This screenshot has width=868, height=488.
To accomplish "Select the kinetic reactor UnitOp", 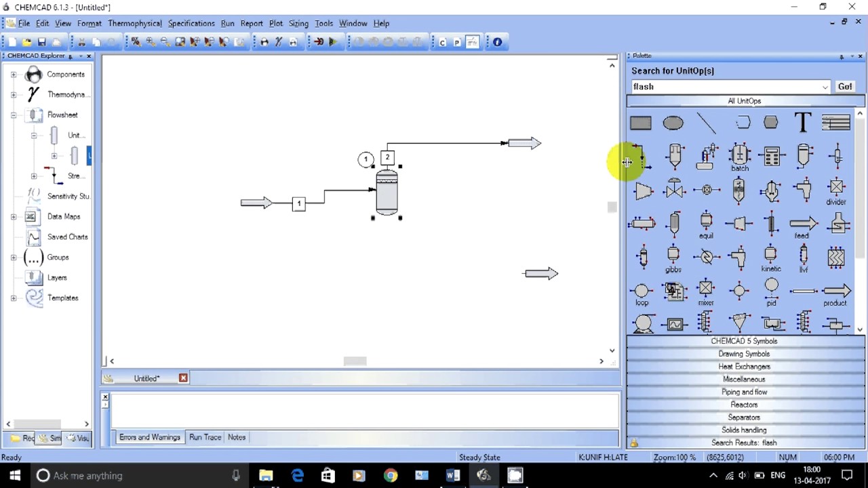I will coord(771,260).
